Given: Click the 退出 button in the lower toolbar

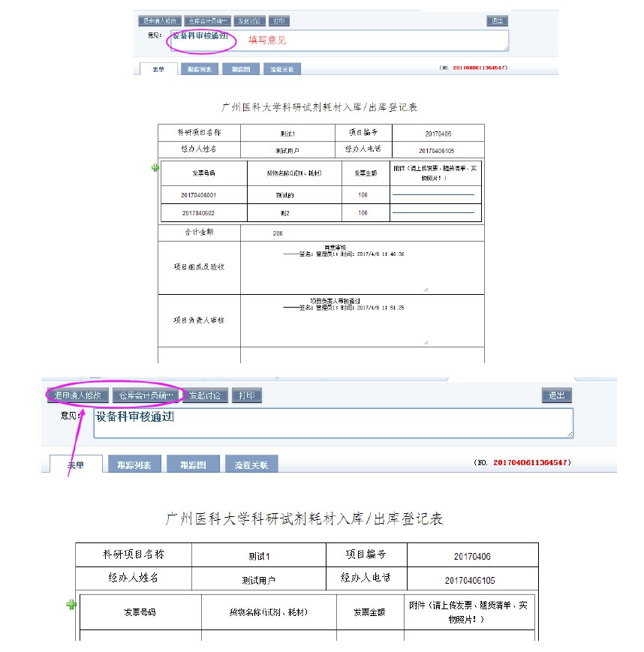Looking at the screenshot, I should [x=556, y=395].
